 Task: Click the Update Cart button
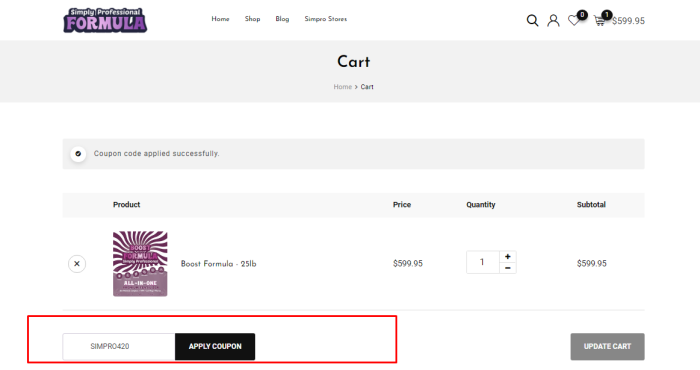pos(607,346)
